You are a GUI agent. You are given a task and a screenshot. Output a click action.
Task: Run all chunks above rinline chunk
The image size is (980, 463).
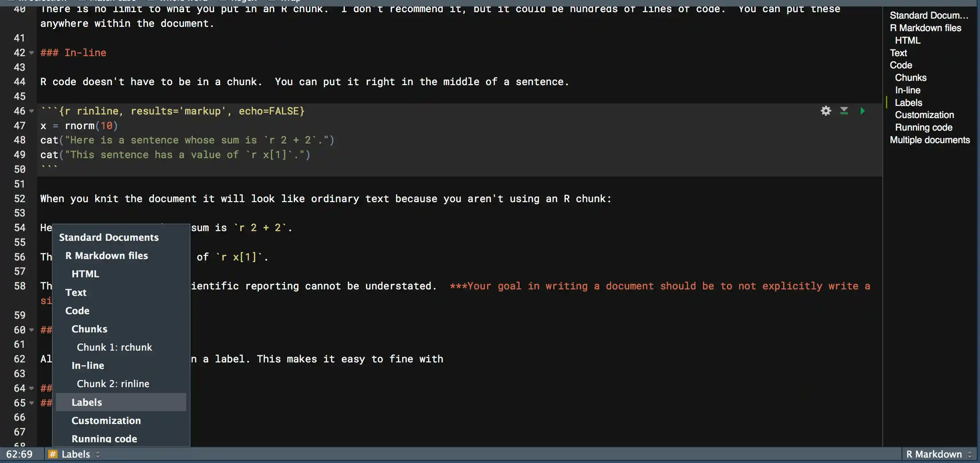point(844,111)
